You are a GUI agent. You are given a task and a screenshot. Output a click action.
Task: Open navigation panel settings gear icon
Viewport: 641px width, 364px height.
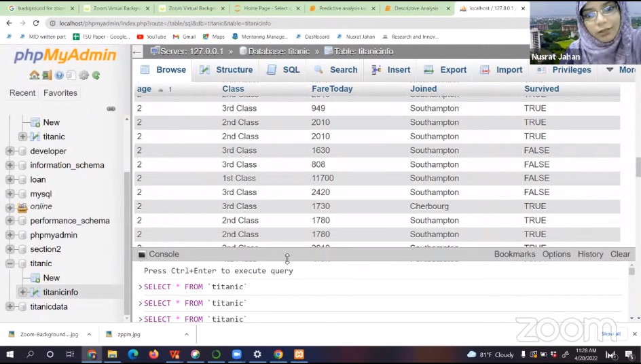84,75
